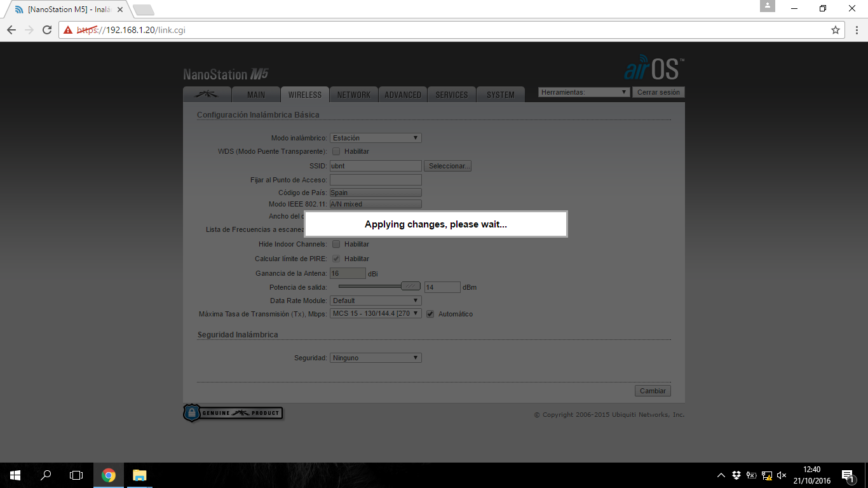Bookmark this page with star icon
The image size is (868, 488).
[x=836, y=30]
